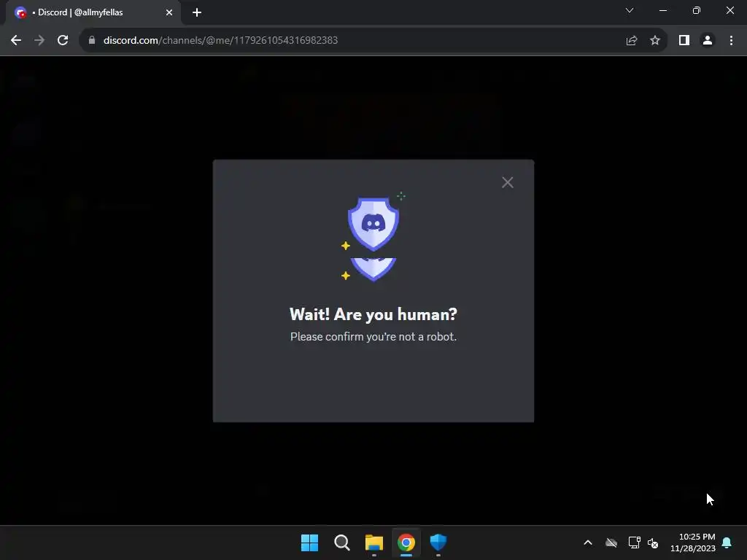The height and width of the screenshot is (560, 747).
Task: Open File Explorer from the taskbar
Action: tap(374, 542)
